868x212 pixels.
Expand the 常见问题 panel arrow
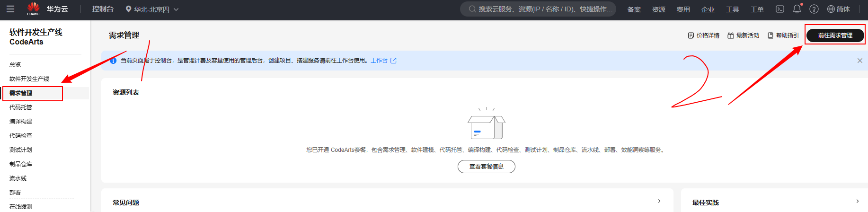pyautogui.click(x=659, y=201)
